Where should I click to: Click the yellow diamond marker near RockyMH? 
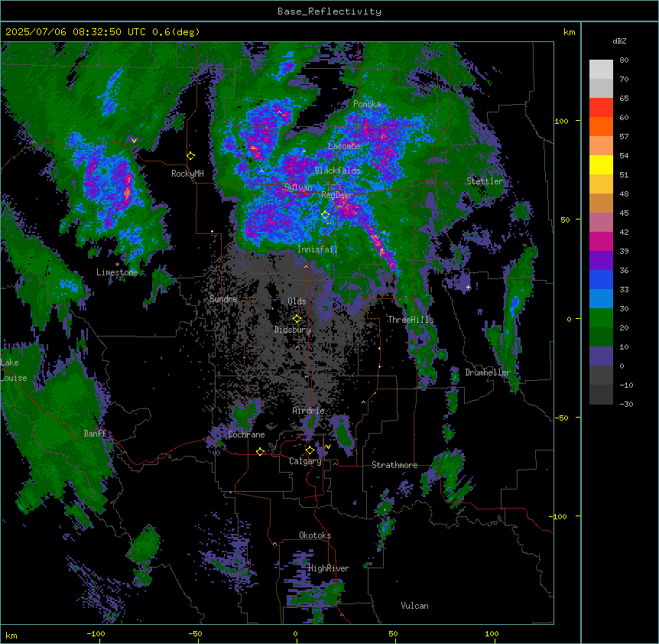[191, 156]
